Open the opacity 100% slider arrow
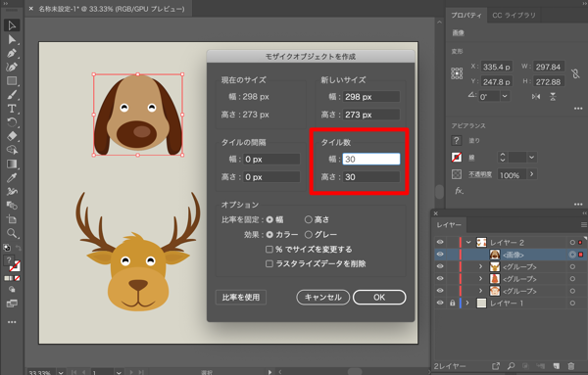The image size is (588, 375). coord(532,174)
